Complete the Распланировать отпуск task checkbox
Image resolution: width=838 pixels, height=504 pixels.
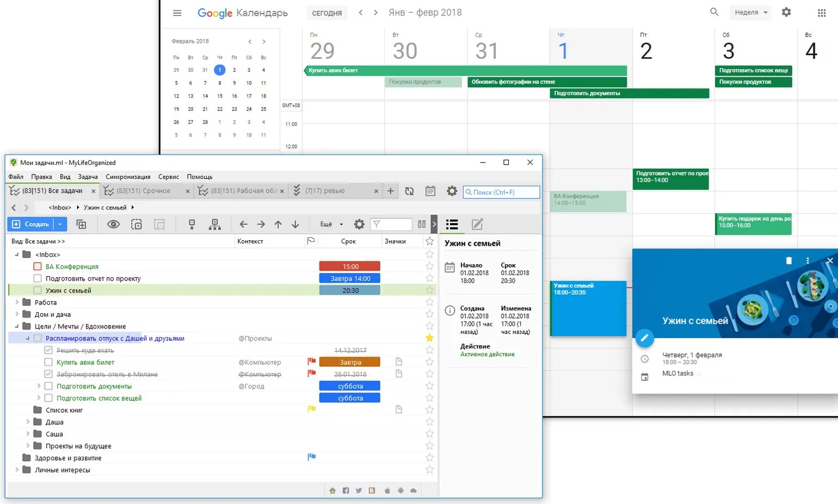tap(38, 338)
